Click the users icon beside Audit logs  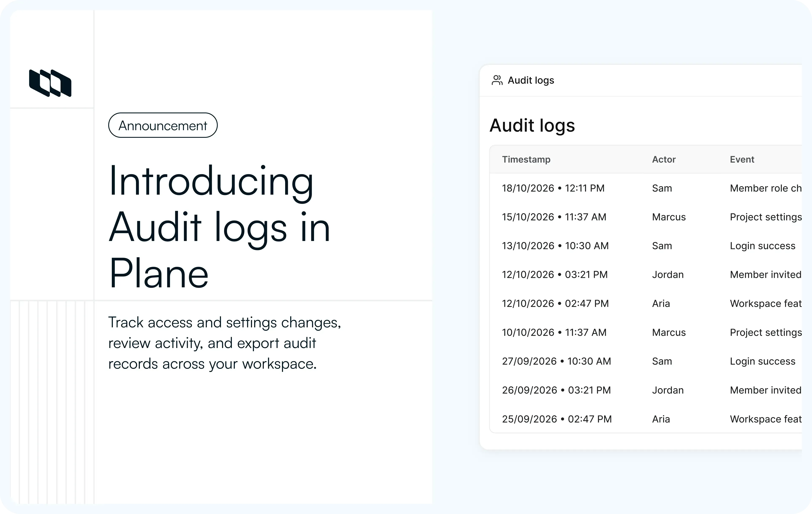coord(497,80)
